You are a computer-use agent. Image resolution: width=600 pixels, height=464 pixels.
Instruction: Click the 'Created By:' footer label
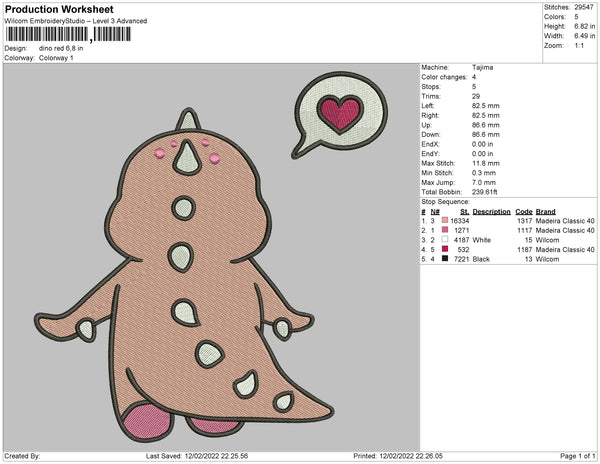(22, 456)
